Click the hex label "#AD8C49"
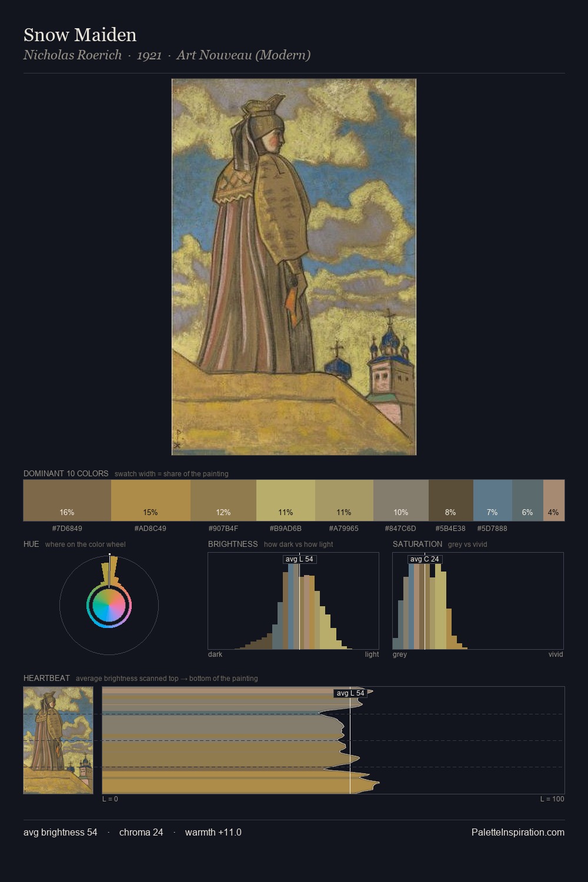The image size is (588, 882). coord(151,528)
